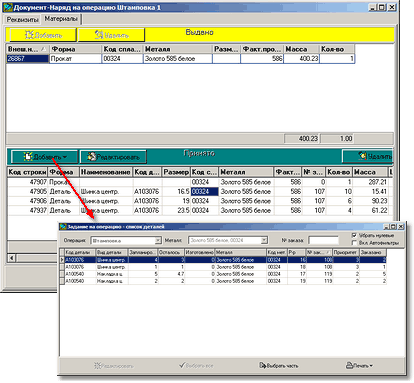The image size is (414, 383).
Task: Switch to the Реквизиты tab
Action: pos(22,20)
